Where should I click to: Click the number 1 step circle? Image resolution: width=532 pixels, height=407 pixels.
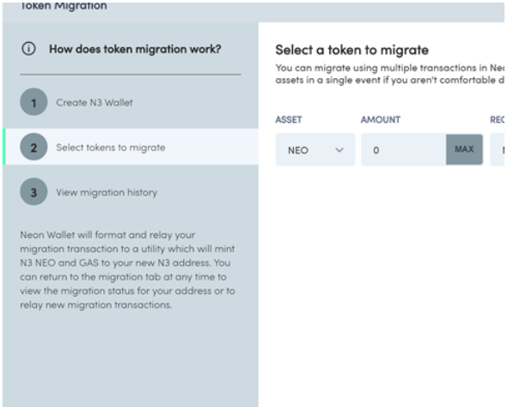[x=34, y=102]
